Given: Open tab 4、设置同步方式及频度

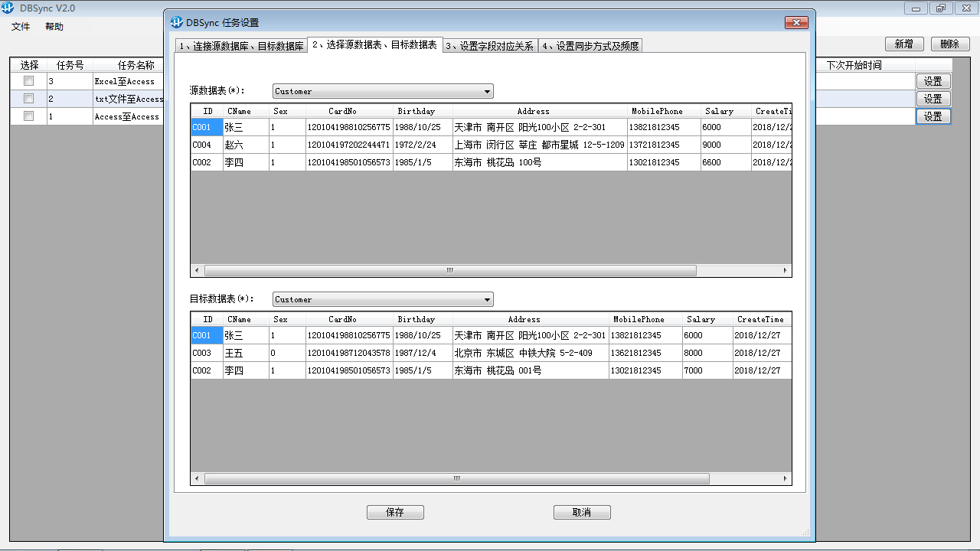Looking at the screenshot, I should 592,44.
